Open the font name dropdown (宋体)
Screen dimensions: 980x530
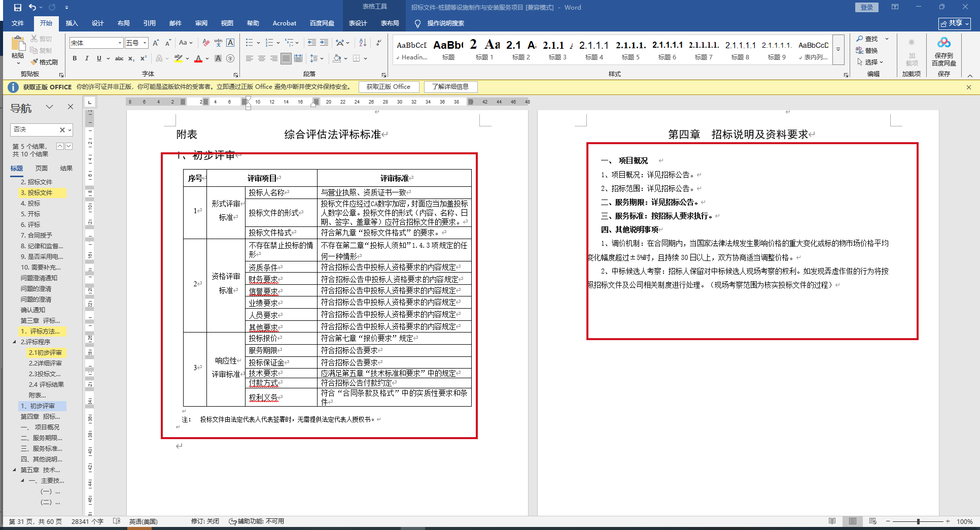120,43
